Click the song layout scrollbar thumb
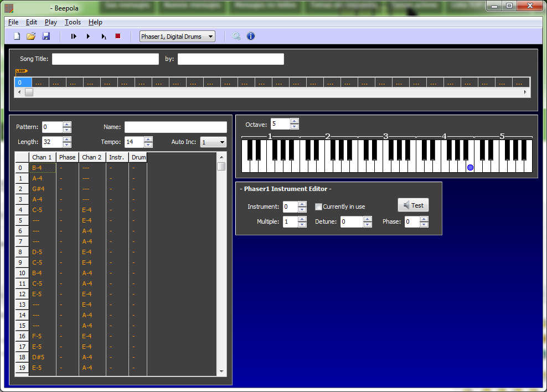The width and height of the screenshot is (547, 392). pos(29,92)
